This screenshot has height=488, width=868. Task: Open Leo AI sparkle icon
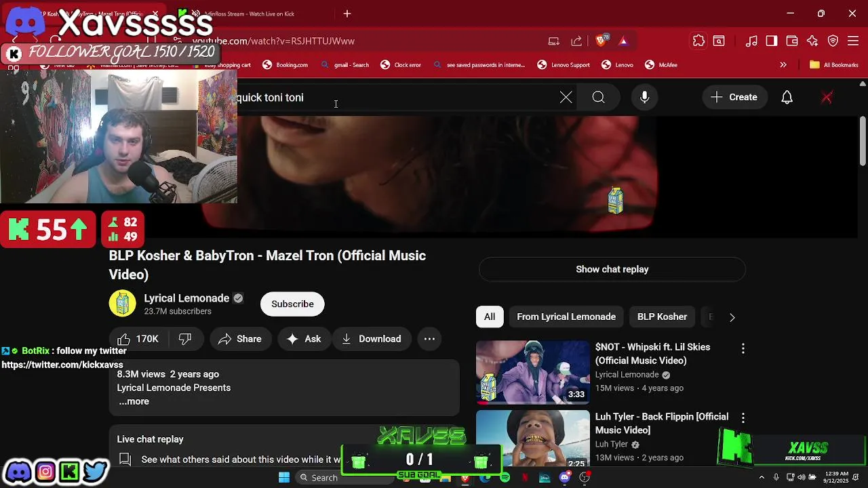[812, 41]
